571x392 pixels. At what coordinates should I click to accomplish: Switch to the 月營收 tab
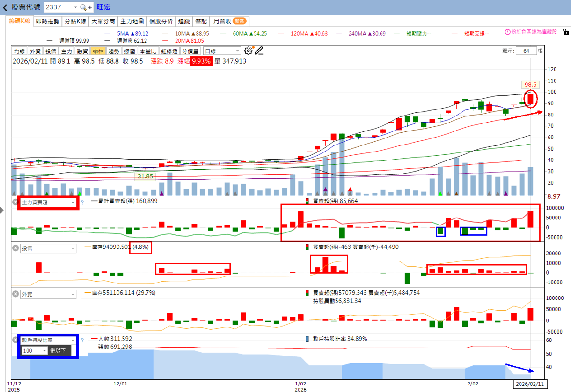[229, 21]
